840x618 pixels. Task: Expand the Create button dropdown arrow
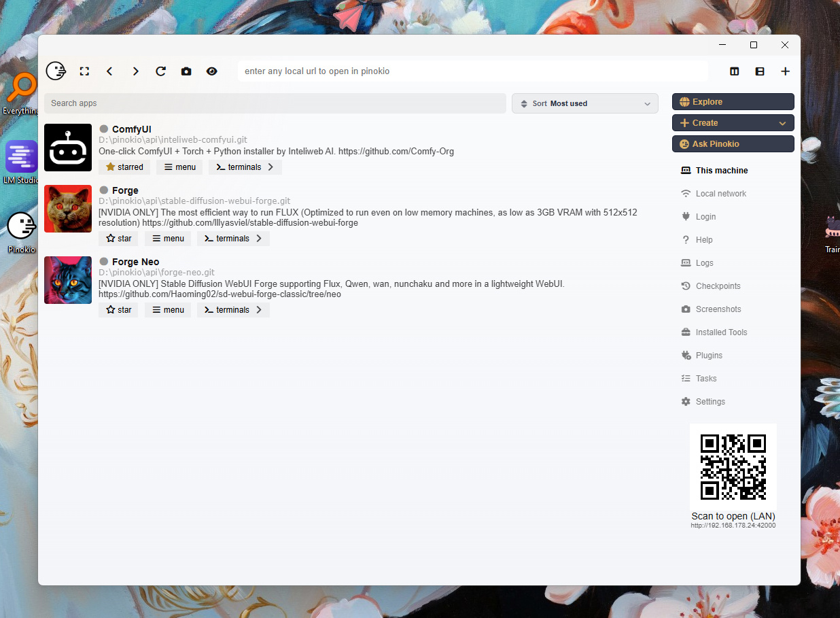[782, 123]
